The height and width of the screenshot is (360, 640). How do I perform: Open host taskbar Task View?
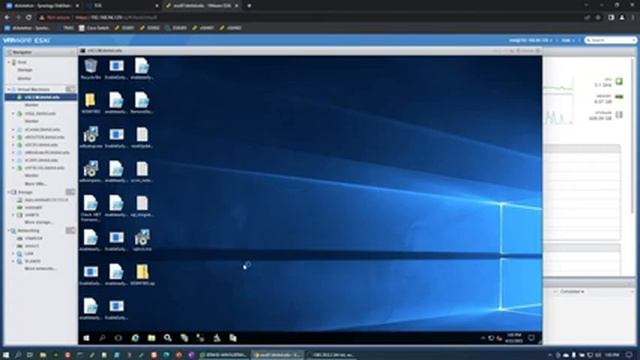tap(30, 355)
